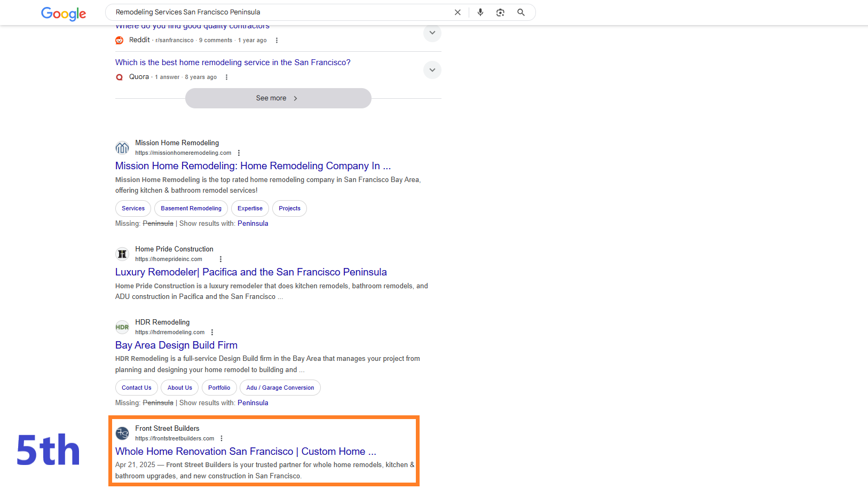This screenshot has width=868, height=489.
Task: Start voice search with microphone
Action: tap(480, 12)
